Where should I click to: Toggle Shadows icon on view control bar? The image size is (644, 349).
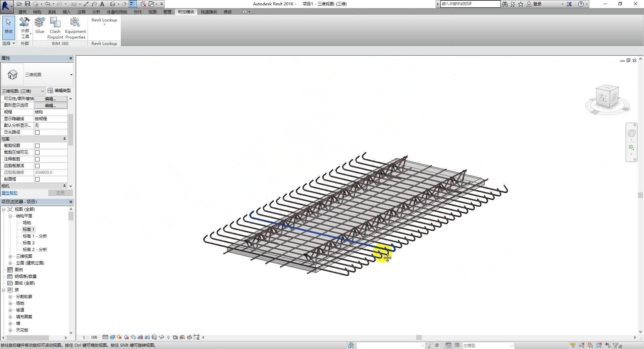pyautogui.click(x=126, y=337)
